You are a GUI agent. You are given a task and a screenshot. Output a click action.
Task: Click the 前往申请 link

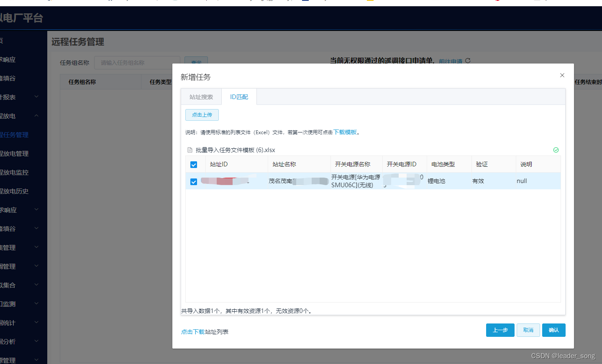click(x=451, y=61)
